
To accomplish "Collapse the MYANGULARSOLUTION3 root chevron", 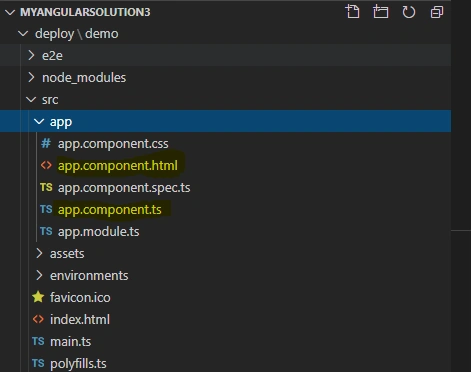I will [10, 12].
